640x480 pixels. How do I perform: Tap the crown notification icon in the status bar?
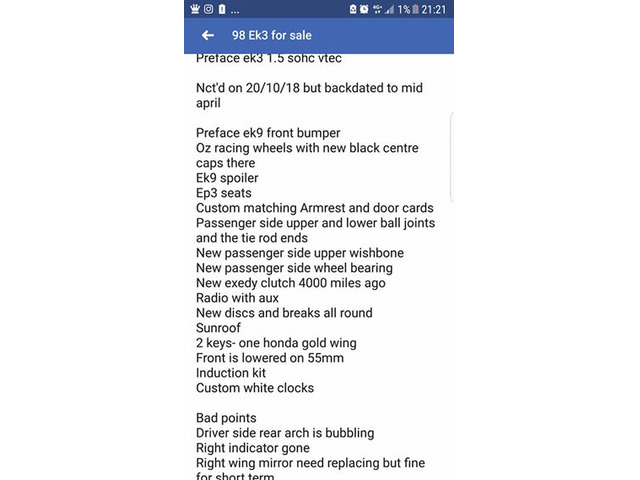[195, 9]
